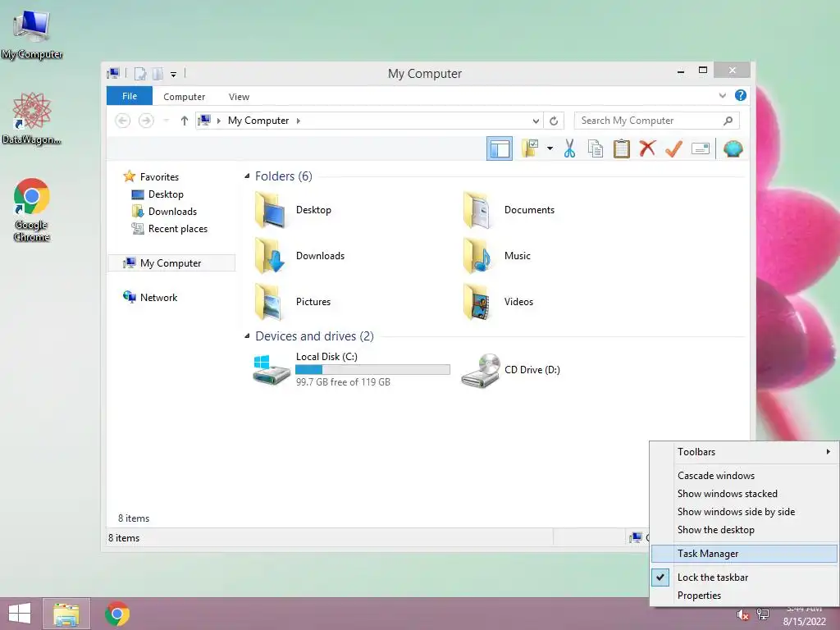The width and height of the screenshot is (840, 630).
Task: Toggle Lock the taskbar option
Action: pyautogui.click(x=744, y=577)
